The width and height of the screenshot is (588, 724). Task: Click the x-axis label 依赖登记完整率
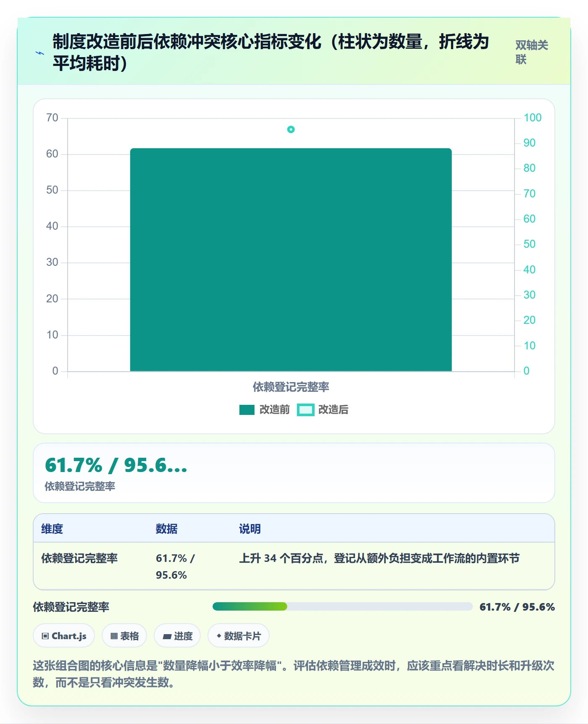tap(291, 387)
